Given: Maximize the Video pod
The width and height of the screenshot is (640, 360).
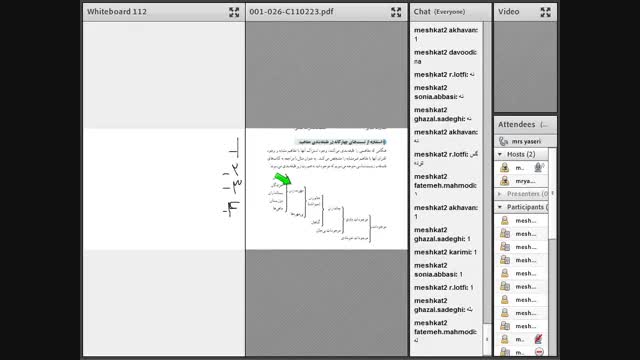Looking at the screenshot, I should [x=546, y=12].
